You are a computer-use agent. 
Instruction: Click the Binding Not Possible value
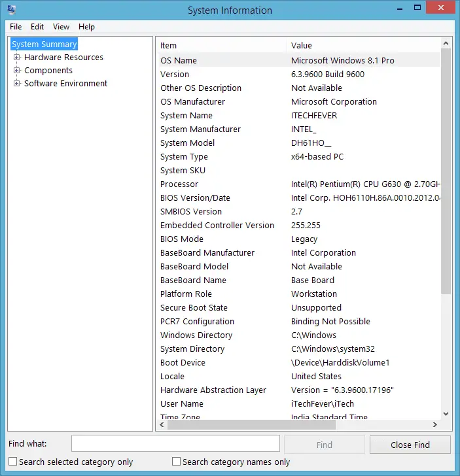coord(330,321)
